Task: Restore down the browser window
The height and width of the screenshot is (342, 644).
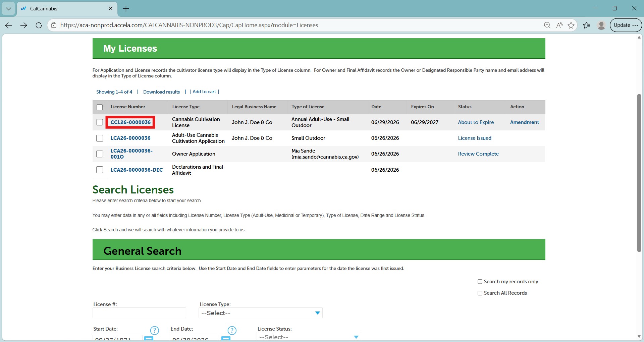Action: 615,8
